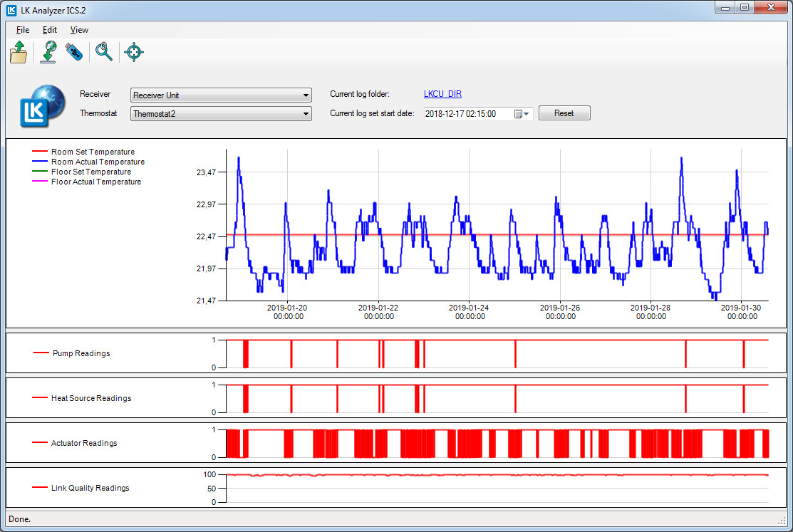Expand the Thermostat2 dropdown
This screenshot has width=793, height=532.
[306, 114]
